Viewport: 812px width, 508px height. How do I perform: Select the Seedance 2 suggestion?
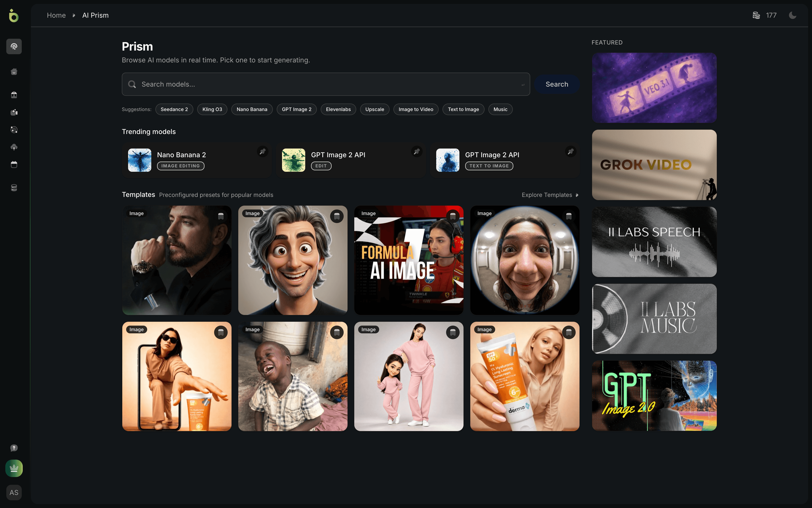tap(174, 109)
